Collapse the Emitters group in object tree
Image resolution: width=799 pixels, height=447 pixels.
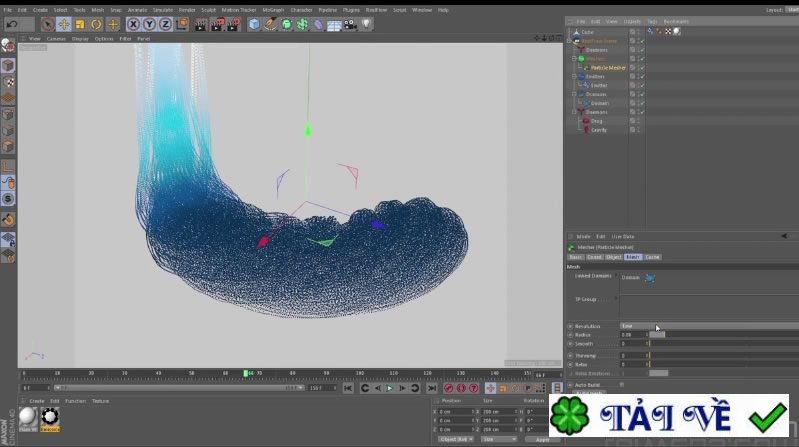574,76
